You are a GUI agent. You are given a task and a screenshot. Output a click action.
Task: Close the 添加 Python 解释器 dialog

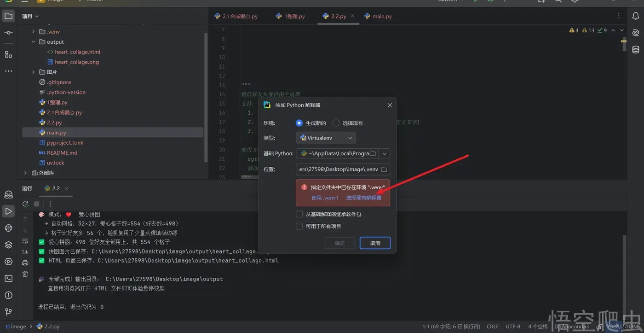(390, 105)
